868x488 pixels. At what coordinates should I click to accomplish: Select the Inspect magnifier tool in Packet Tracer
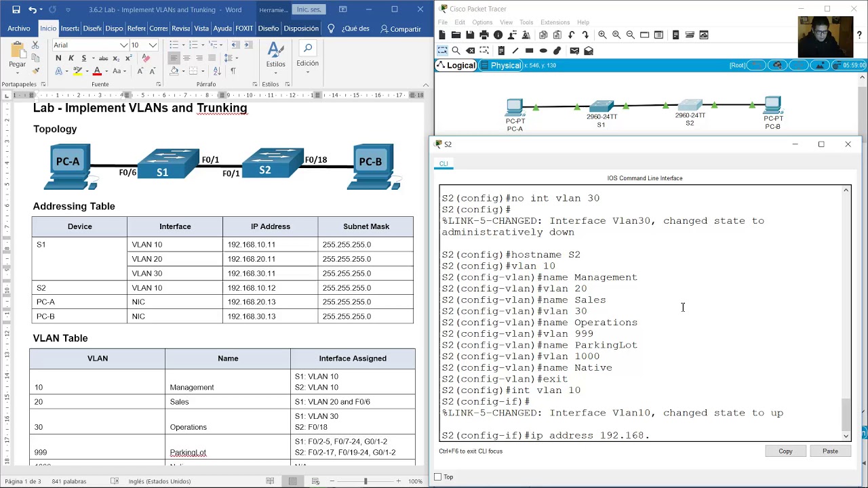(456, 51)
